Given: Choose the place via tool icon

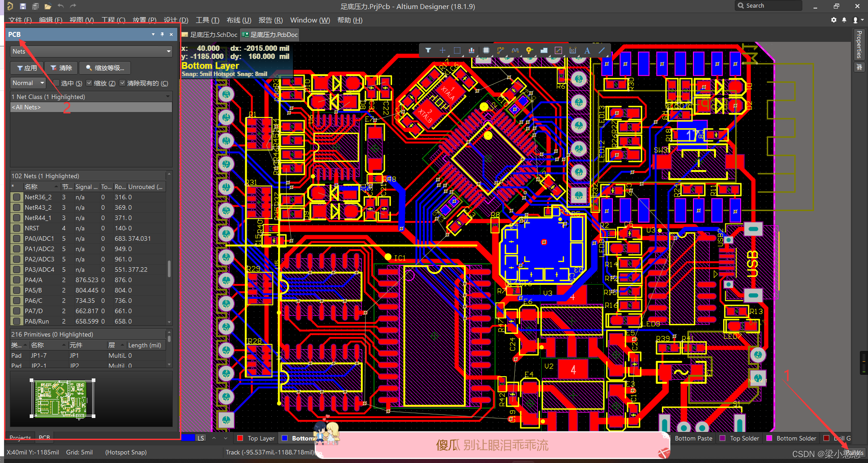Looking at the screenshot, I should click(529, 50).
